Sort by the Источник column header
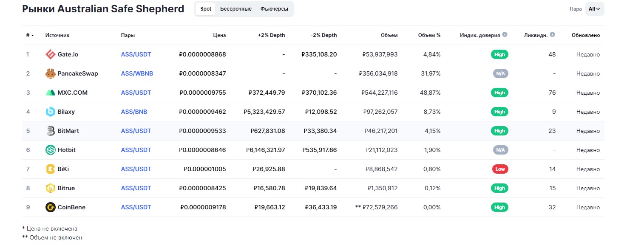 tap(57, 35)
